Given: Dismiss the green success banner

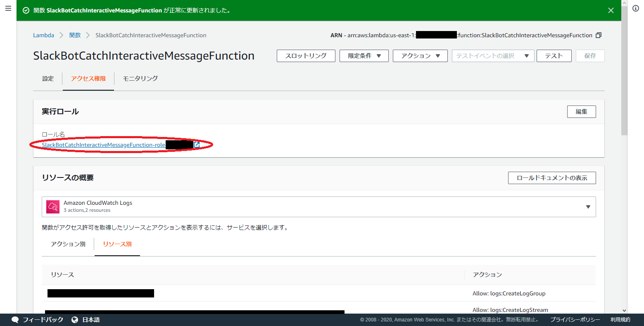Looking at the screenshot, I should point(611,10).
